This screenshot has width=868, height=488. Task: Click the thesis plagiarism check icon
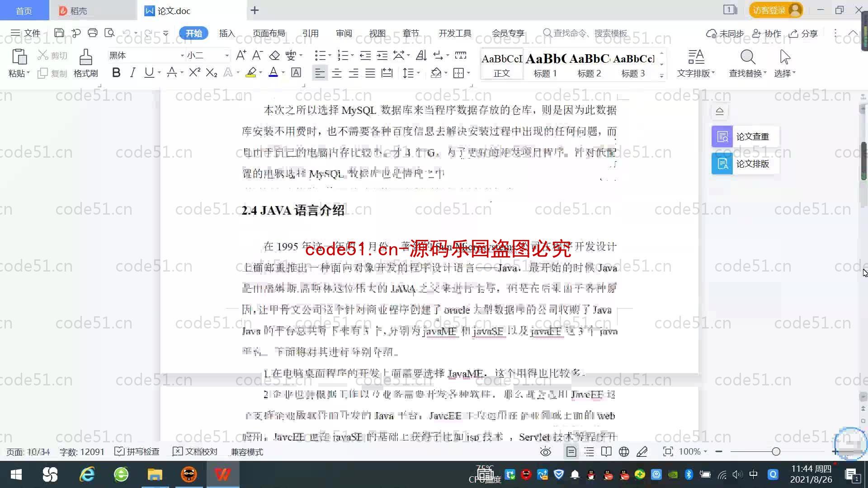click(x=722, y=136)
